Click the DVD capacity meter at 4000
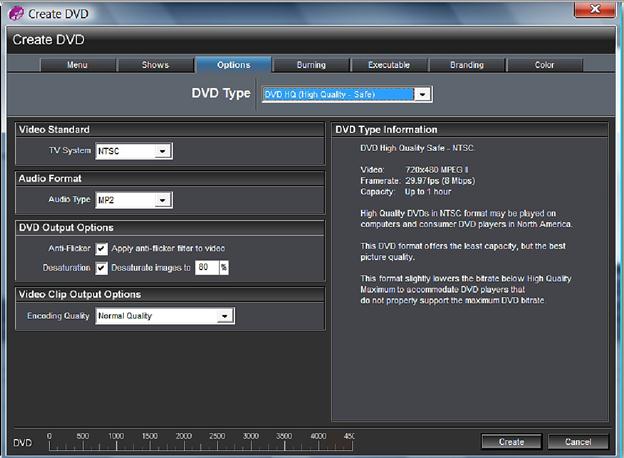This screenshot has width=624, height=458. coord(318,442)
